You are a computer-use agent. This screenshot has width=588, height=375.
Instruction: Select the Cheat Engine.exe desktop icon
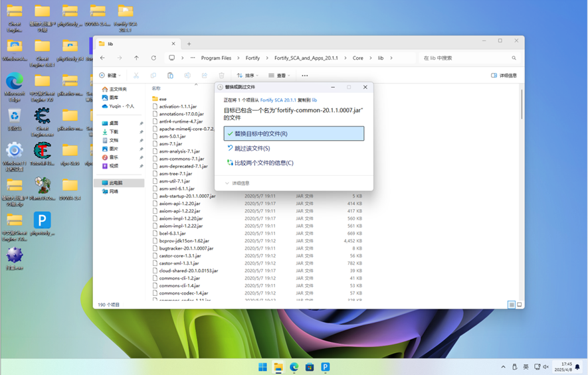43,121
